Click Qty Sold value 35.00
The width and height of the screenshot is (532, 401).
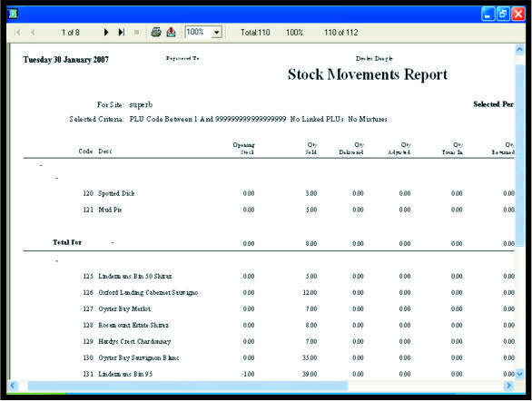(310, 357)
